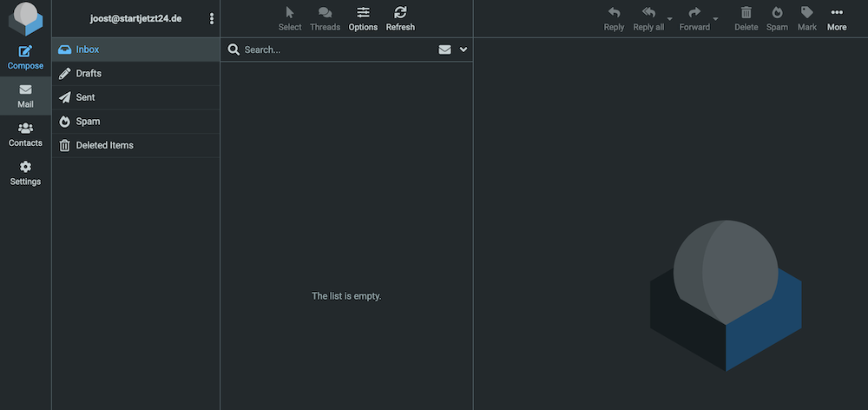The height and width of the screenshot is (410, 868).
Task: Mark message as Spam using flame icon
Action: click(x=777, y=13)
